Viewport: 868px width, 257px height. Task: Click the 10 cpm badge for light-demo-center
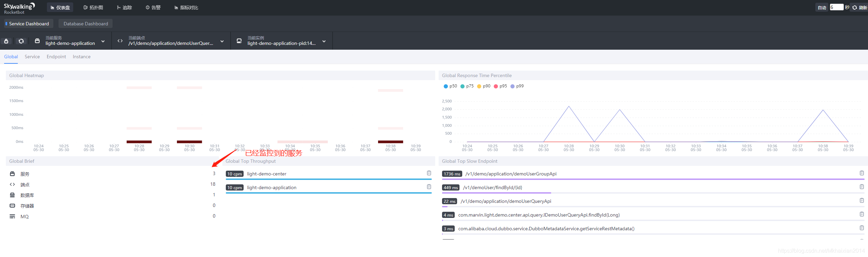(x=235, y=174)
